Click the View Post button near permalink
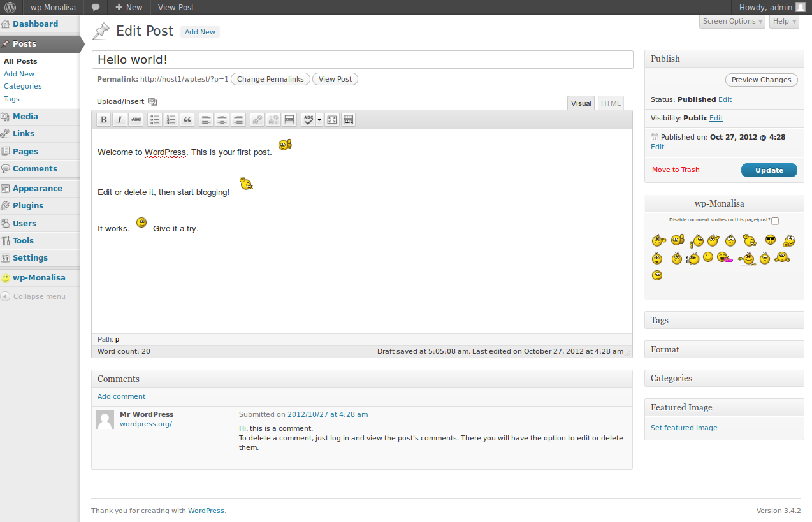 pos(335,79)
